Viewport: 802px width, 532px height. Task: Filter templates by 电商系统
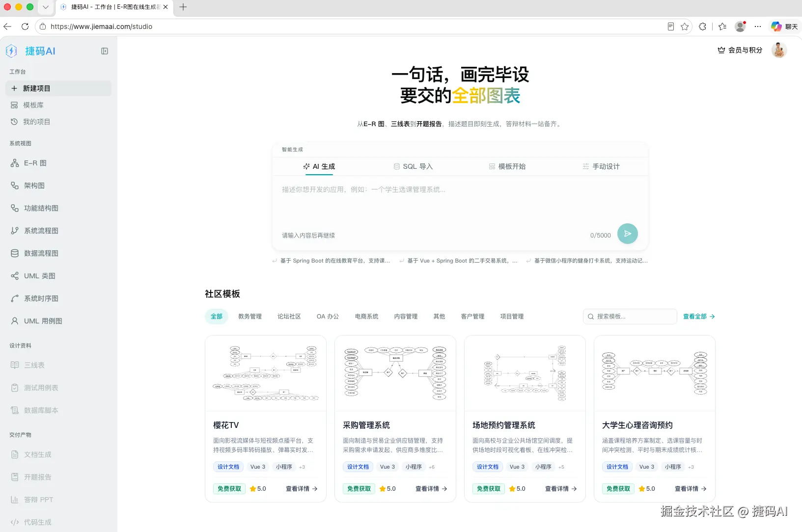click(x=366, y=317)
